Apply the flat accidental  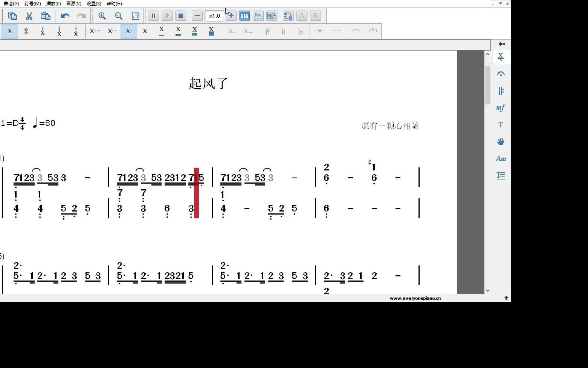pyautogui.click(x=301, y=31)
